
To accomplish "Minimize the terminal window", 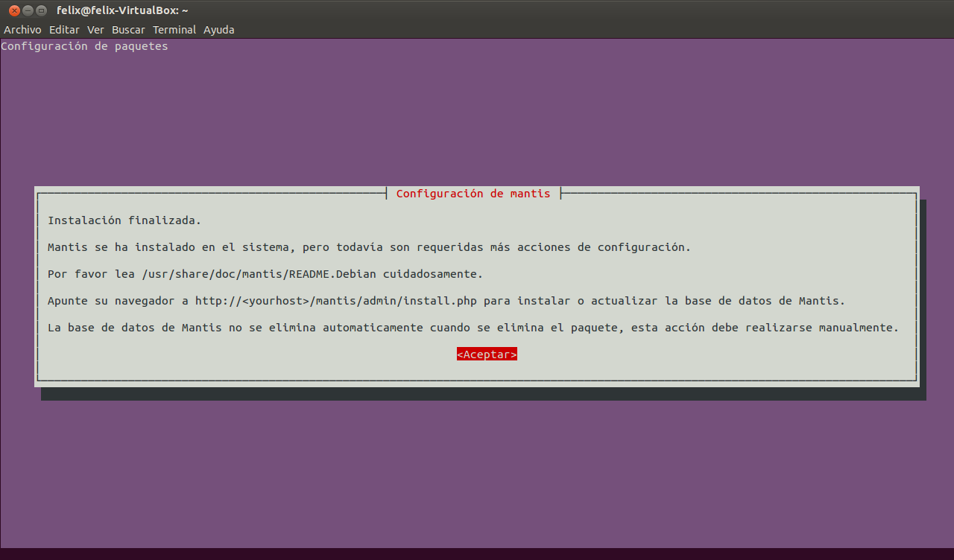I will [28, 10].
